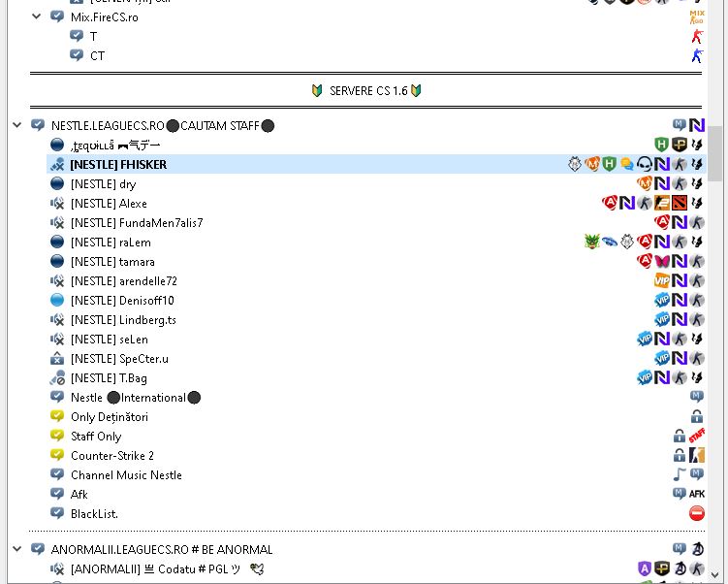Click the MIX icon on Mix.FireCS.ro row
This screenshot has width=728, height=584.
pos(696,17)
